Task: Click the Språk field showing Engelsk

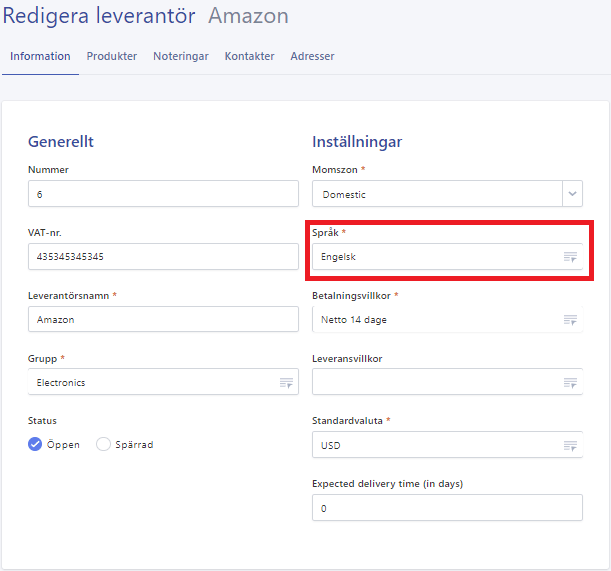Action: tap(435, 257)
